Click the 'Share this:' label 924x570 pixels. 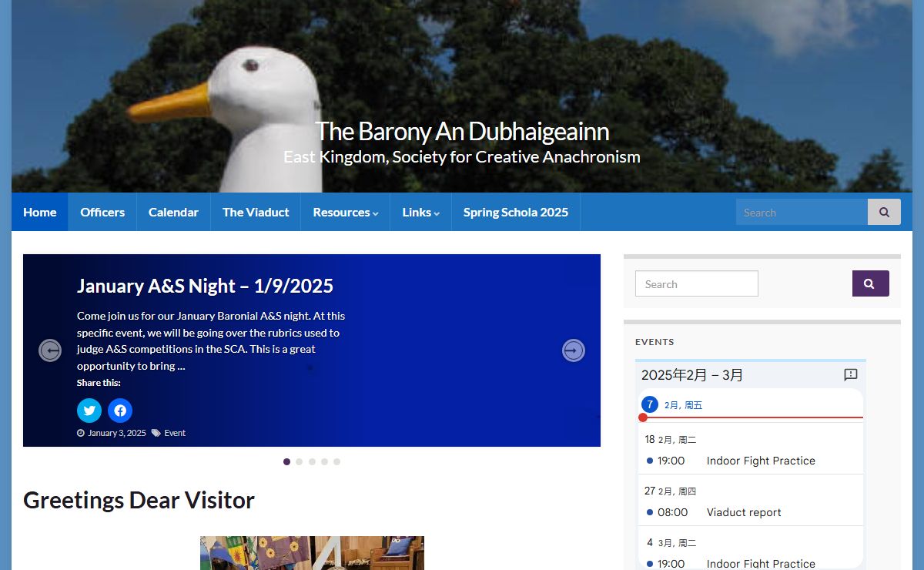coord(99,383)
